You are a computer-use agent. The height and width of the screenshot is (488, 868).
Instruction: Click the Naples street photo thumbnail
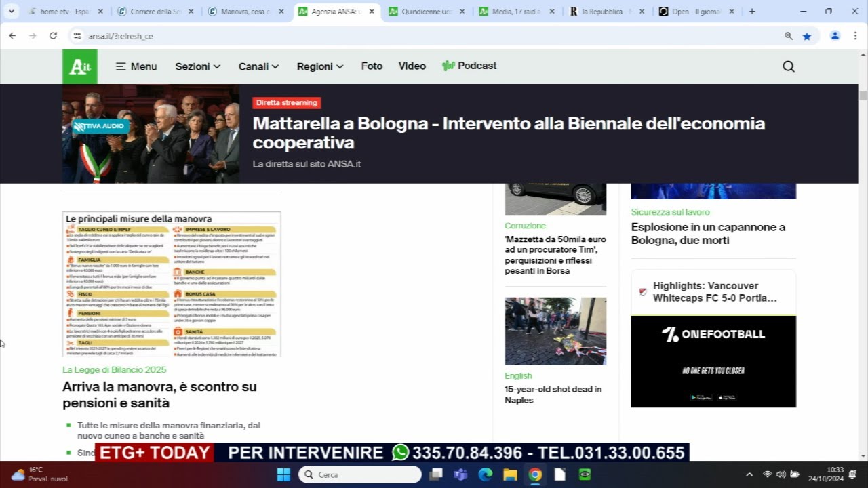pyautogui.click(x=555, y=331)
